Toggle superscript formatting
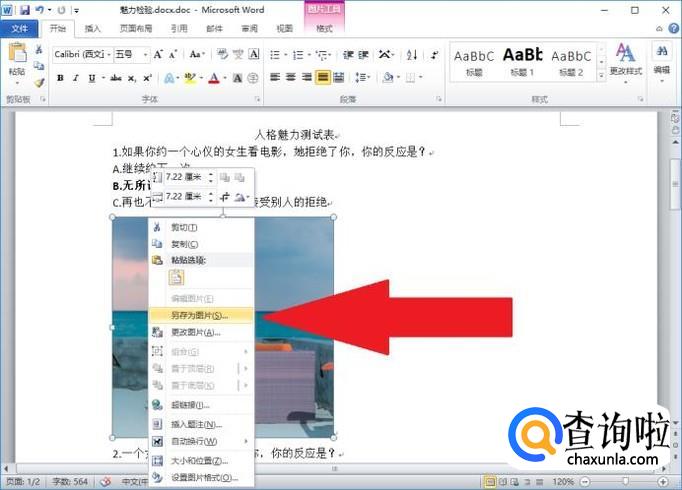Screen dimensions: 682x490 coord(147,78)
